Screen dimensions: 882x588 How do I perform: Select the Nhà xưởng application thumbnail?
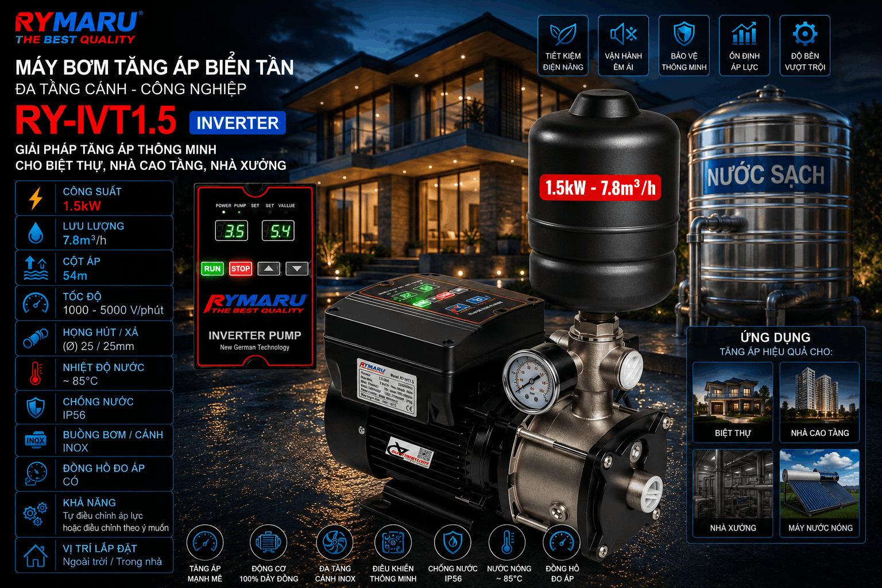(733, 493)
